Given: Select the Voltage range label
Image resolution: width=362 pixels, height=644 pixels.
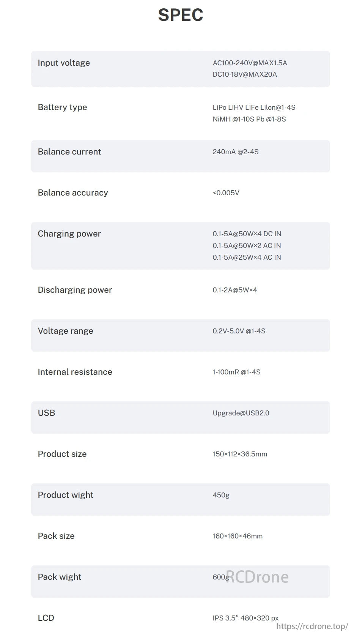Looking at the screenshot, I should (x=65, y=331).
